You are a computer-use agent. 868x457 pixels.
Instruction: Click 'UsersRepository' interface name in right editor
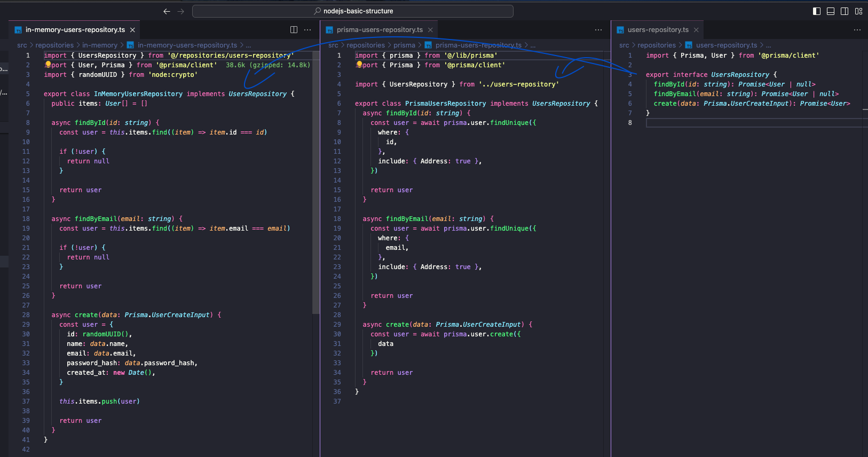coord(740,75)
